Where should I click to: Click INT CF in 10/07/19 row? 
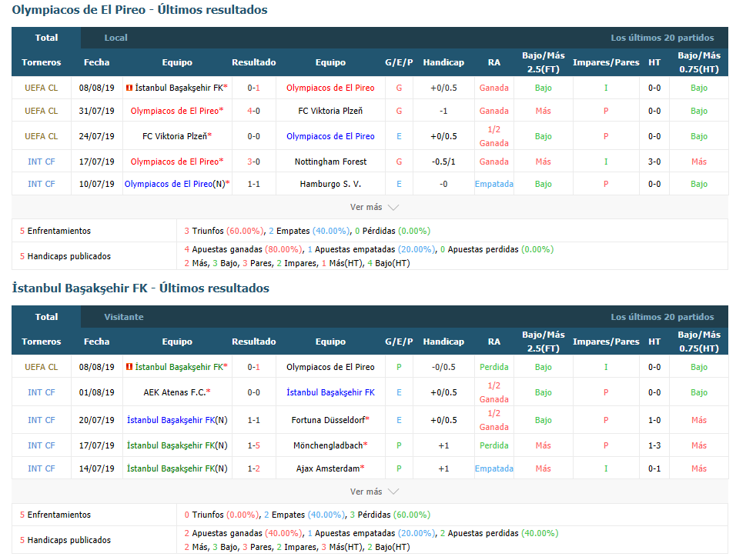pos(42,185)
